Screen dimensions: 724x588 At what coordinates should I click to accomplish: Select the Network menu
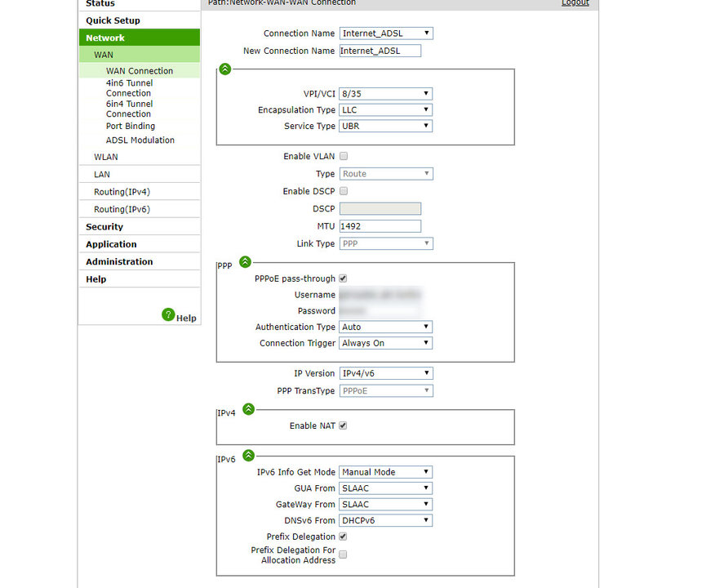140,38
